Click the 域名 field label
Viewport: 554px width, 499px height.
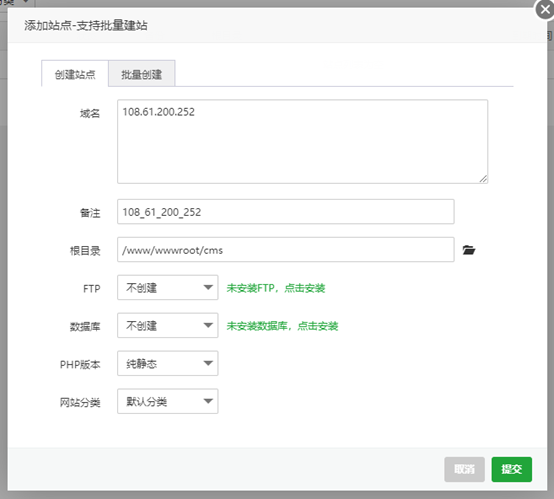point(90,113)
